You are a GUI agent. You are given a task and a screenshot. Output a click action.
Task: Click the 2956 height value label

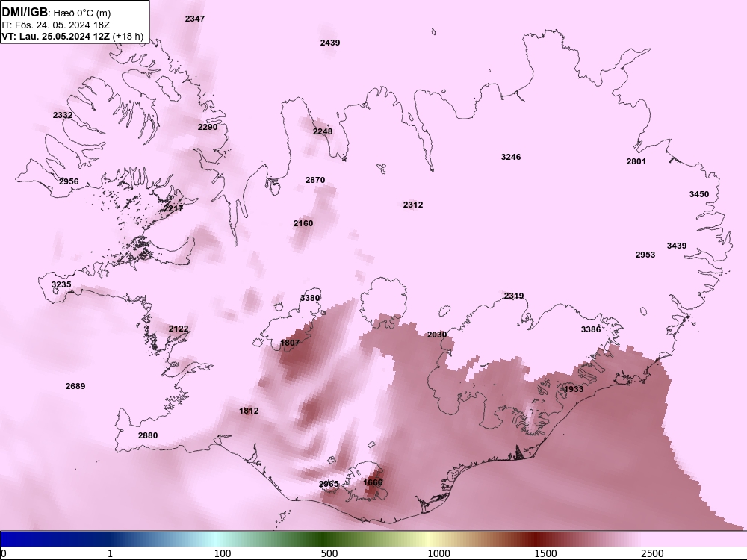pyautogui.click(x=69, y=181)
